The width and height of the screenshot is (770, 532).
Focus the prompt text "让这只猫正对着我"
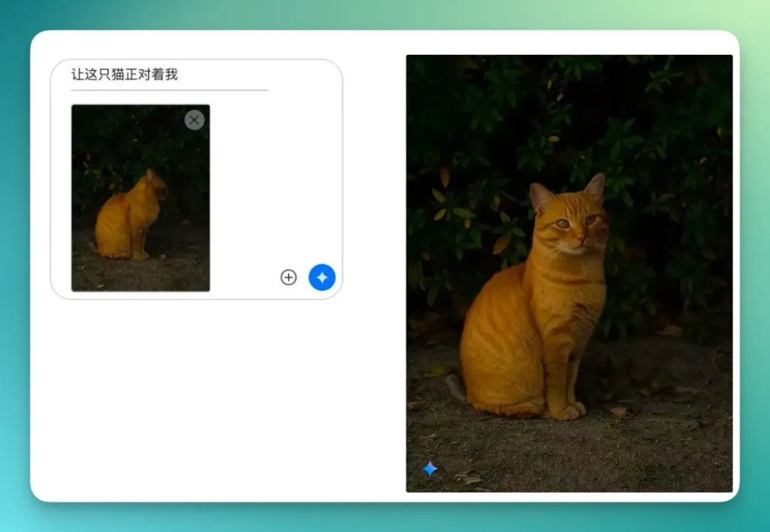click(124, 74)
